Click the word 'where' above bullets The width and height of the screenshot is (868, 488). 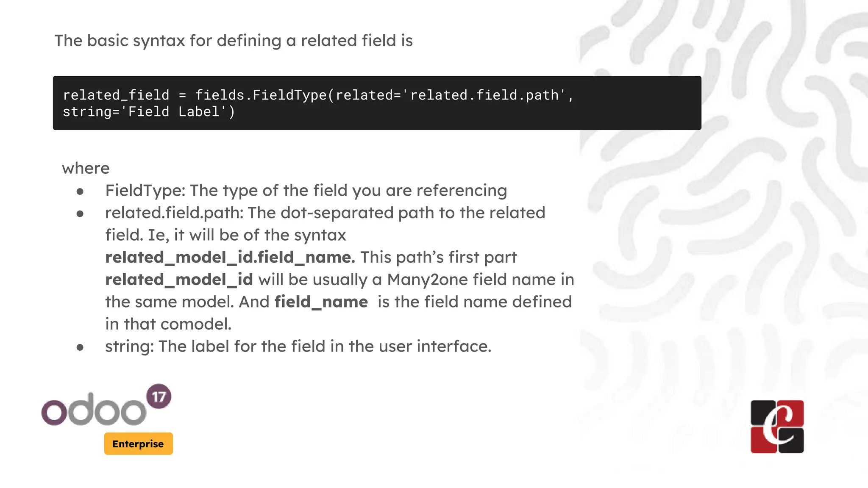pyautogui.click(x=86, y=168)
